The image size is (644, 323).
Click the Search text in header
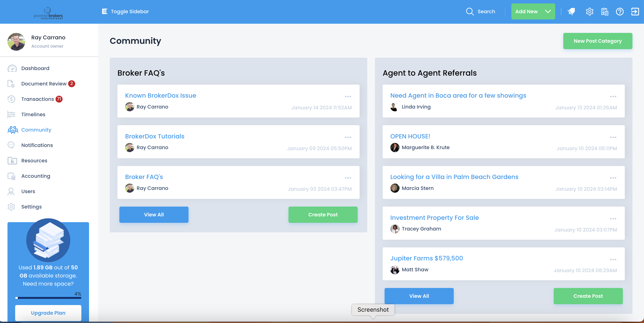(x=486, y=12)
